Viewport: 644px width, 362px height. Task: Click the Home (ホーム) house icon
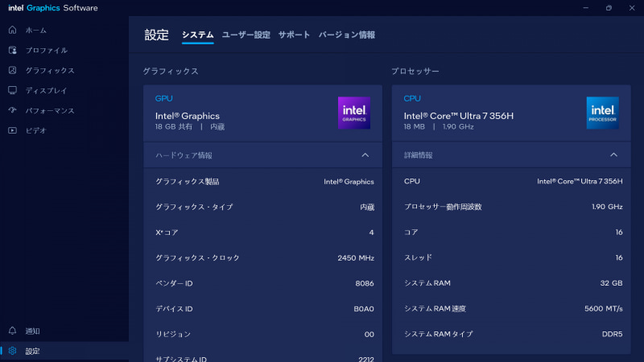pyautogui.click(x=12, y=30)
